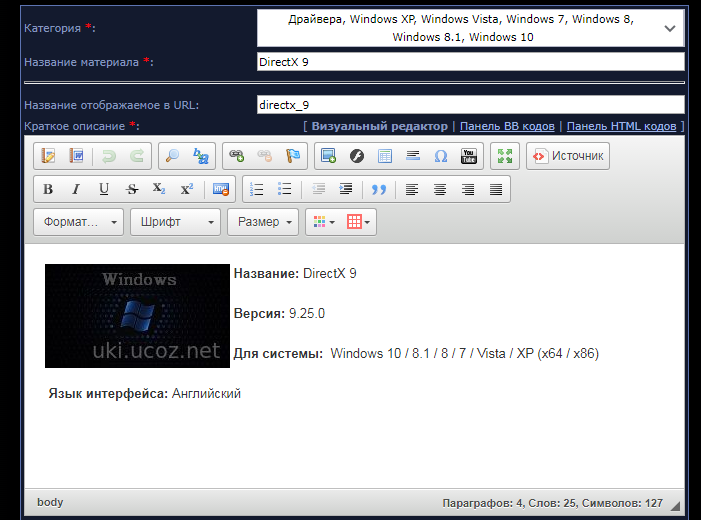This screenshot has height=520, width=701.
Task: Toggle underline formatting
Action: pyautogui.click(x=104, y=189)
